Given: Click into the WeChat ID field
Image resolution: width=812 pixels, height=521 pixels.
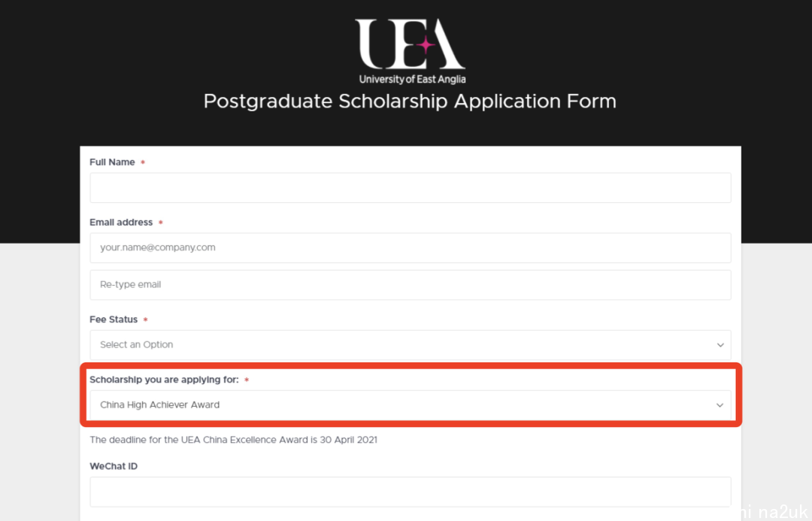Looking at the screenshot, I should tap(411, 492).
